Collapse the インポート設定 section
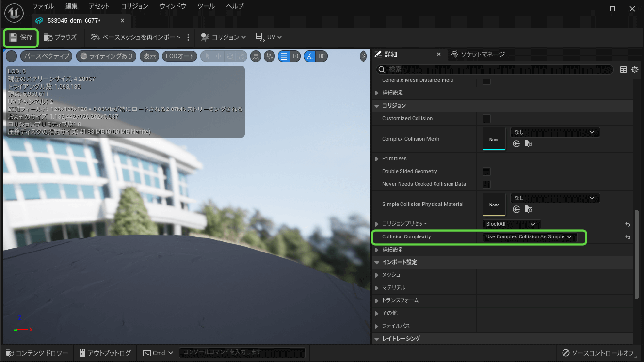 click(377, 262)
